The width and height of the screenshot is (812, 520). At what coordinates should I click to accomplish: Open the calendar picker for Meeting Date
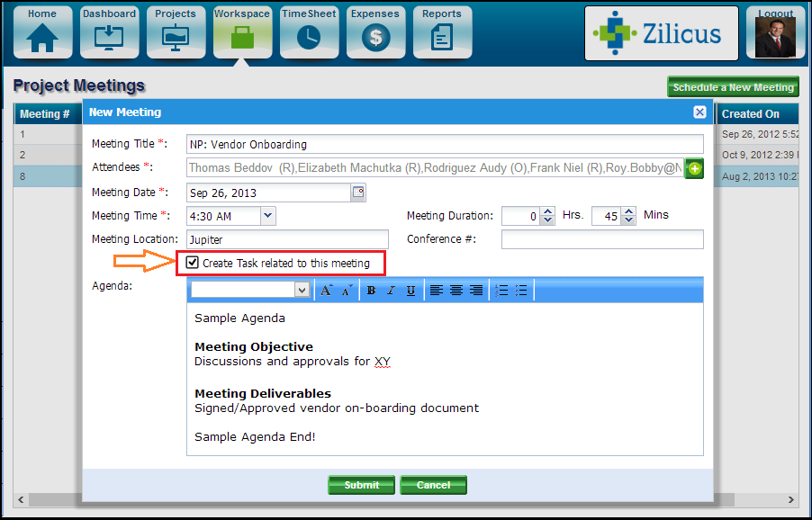pos(358,192)
